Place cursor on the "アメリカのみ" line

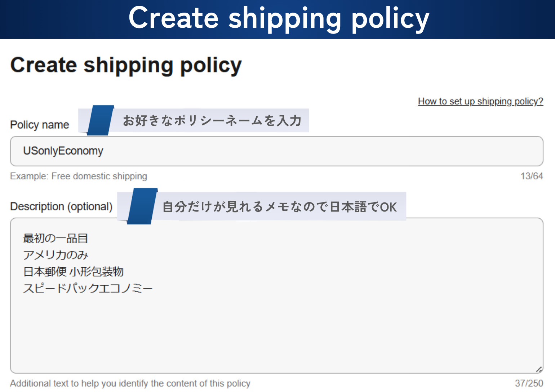click(x=55, y=255)
